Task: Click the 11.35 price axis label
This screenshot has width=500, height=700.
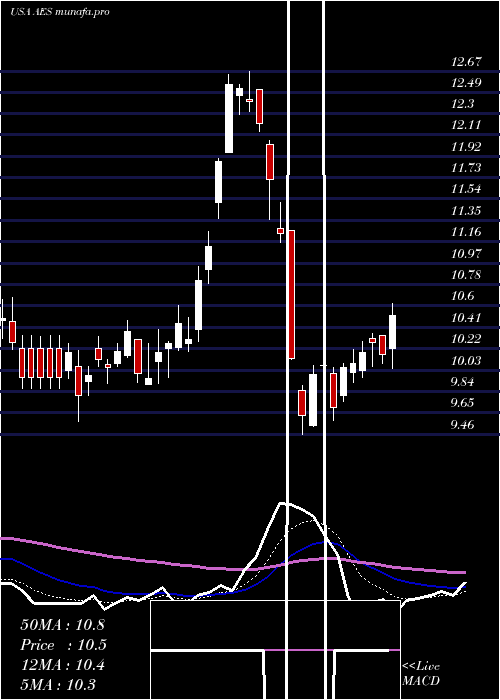Action: pos(466,210)
